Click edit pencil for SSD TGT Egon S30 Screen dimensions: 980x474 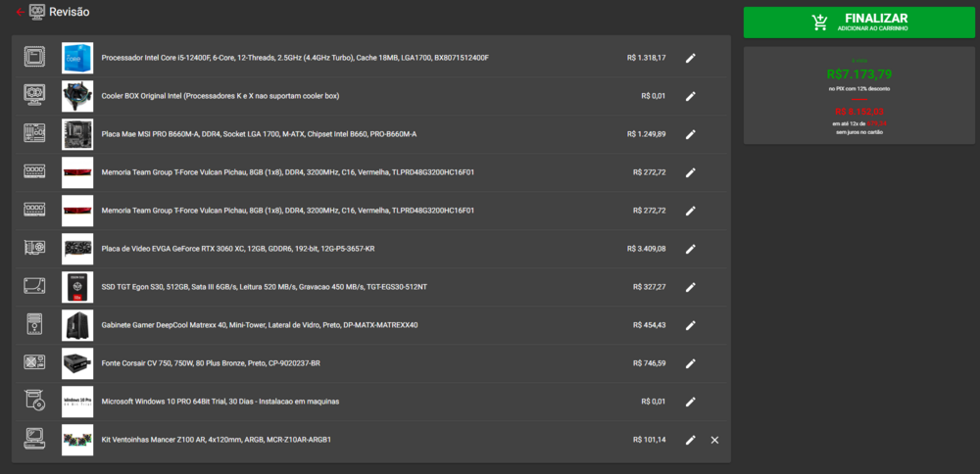click(690, 287)
